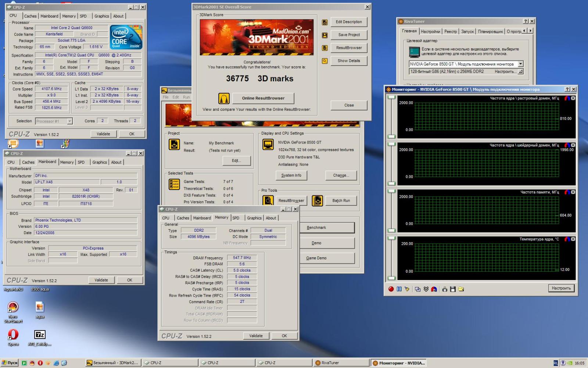The width and height of the screenshot is (588, 368).
Task: Expand the Настроить arrow in RivaTuner adapter row
Action: point(520,71)
